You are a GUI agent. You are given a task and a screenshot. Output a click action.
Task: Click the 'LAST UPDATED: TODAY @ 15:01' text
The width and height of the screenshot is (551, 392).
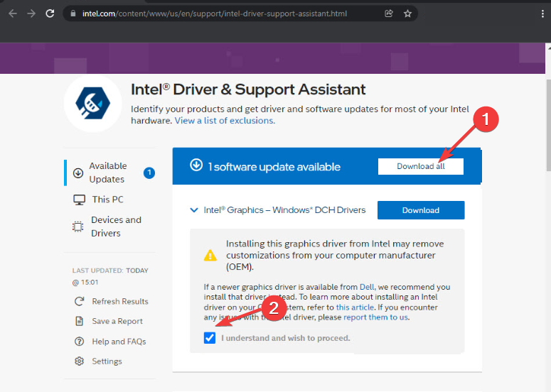coord(110,276)
